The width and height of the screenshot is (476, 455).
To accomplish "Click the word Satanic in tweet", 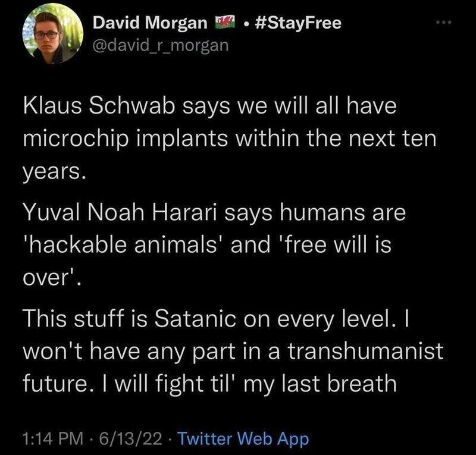I will point(195,319).
